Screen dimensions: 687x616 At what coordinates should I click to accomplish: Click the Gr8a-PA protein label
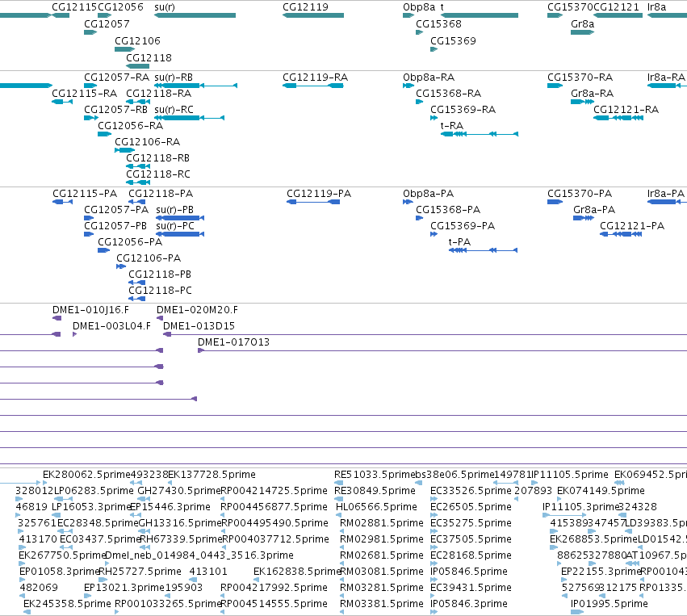click(594, 210)
